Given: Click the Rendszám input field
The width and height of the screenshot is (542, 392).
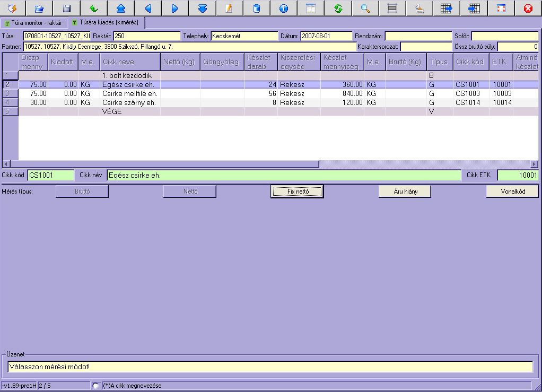Looking at the screenshot, I should [417, 36].
